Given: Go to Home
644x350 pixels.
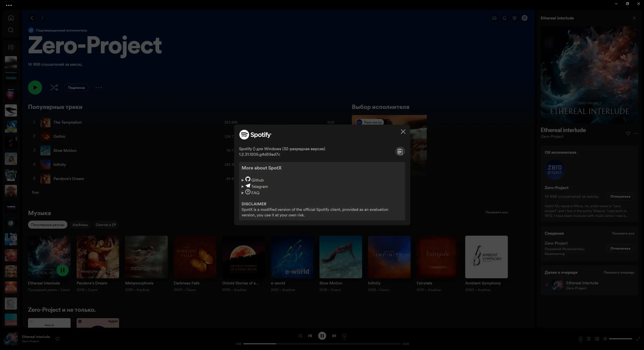Looking at the screenshot, I should click(x=11, y=18).
